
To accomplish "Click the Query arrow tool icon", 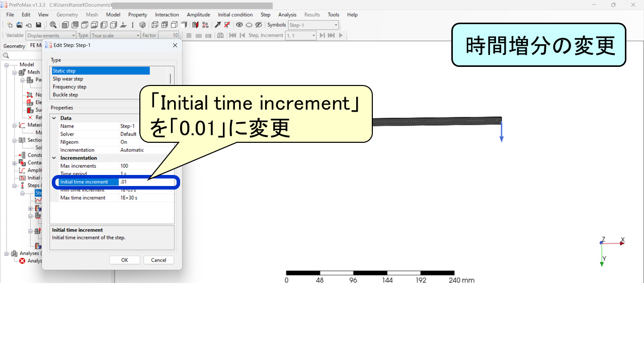I will 218,25.
